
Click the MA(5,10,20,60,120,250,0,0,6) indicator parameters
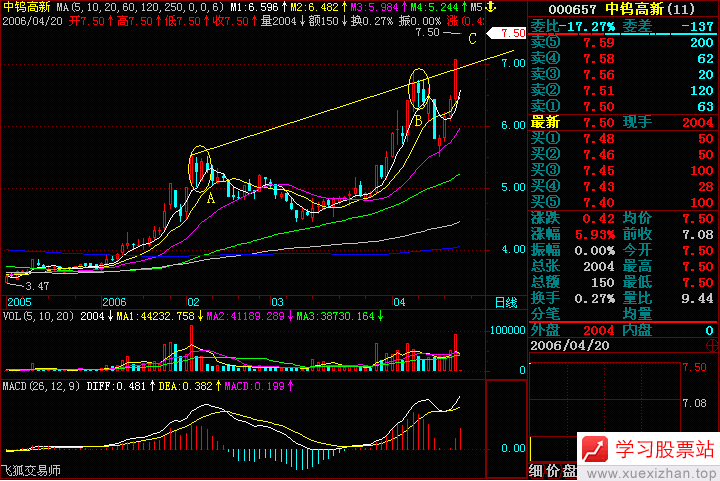point(141,7)
